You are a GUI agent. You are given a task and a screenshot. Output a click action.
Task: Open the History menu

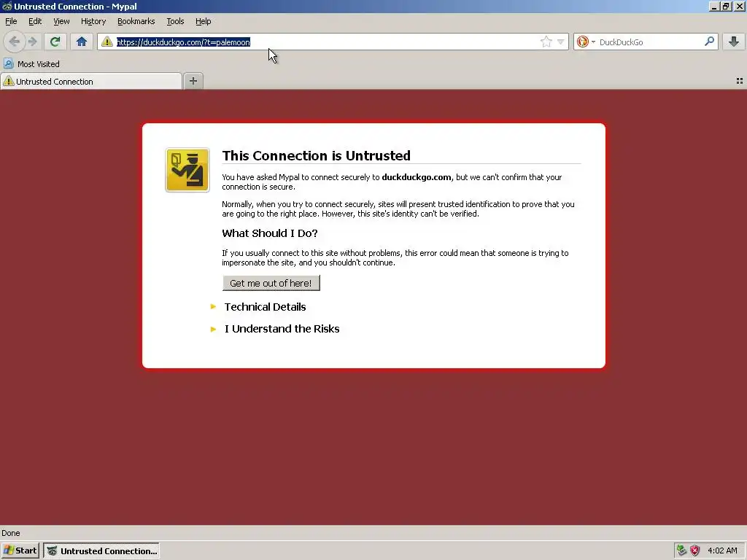tap(93, 21)
